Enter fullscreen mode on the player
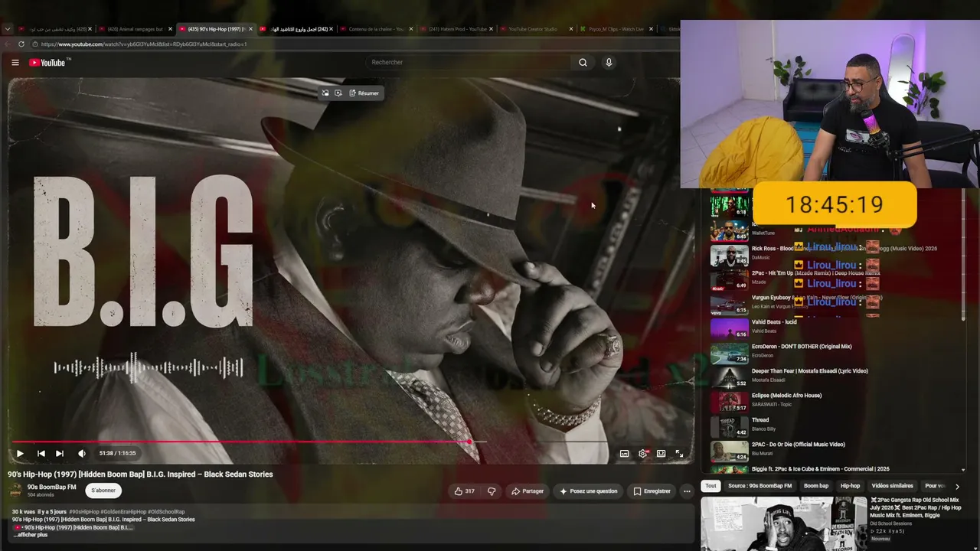This screenshot has width=980, height=551. 679,453
